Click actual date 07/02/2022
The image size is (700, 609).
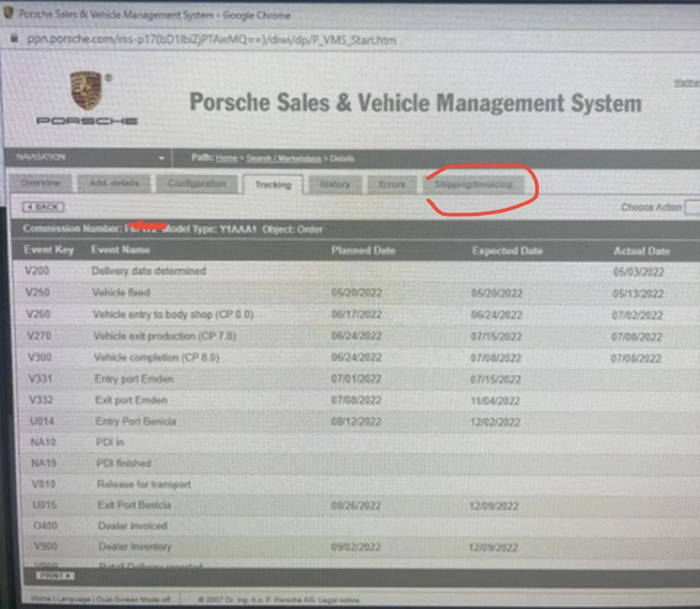tap(637, 316)
